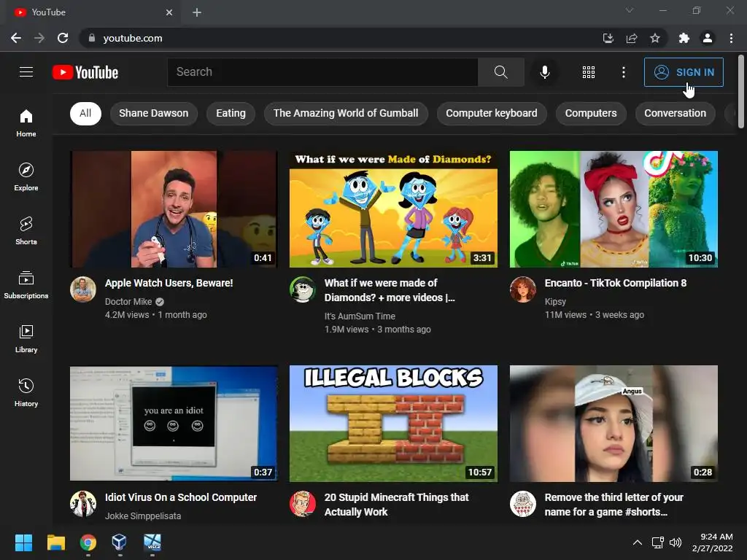Viewport: 747px width, 560px height.
Task: Play the Apple Watch video thumbnail
Action: [174, 209]
